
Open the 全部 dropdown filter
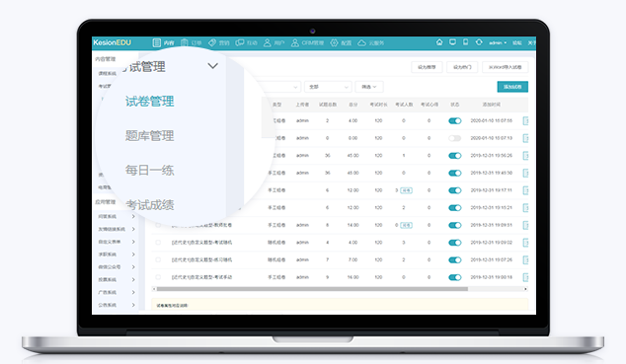coord(328,87)
